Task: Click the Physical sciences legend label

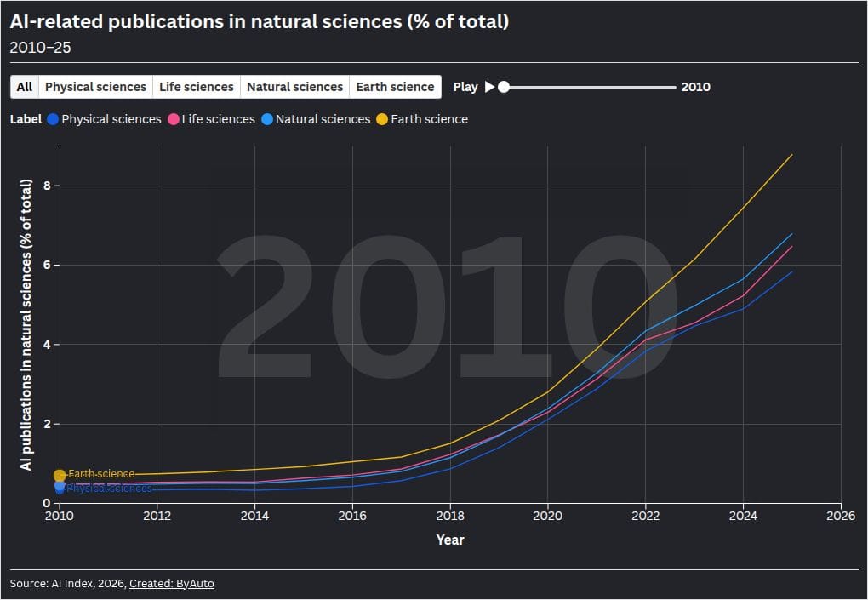Action: (111, 119)
